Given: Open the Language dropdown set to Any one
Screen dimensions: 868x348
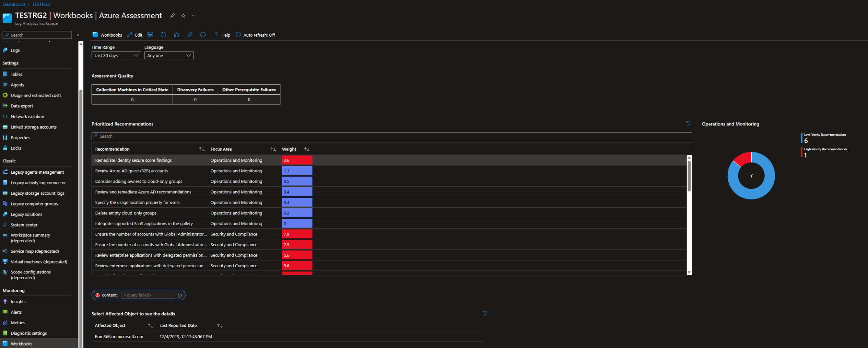Looking at the screenshot, I should [x=169, y=55].
